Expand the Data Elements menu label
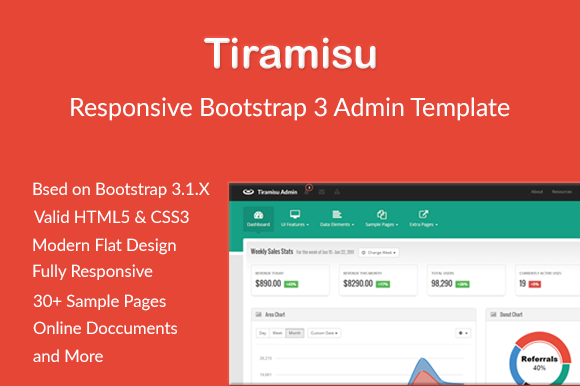 point(337,224)
